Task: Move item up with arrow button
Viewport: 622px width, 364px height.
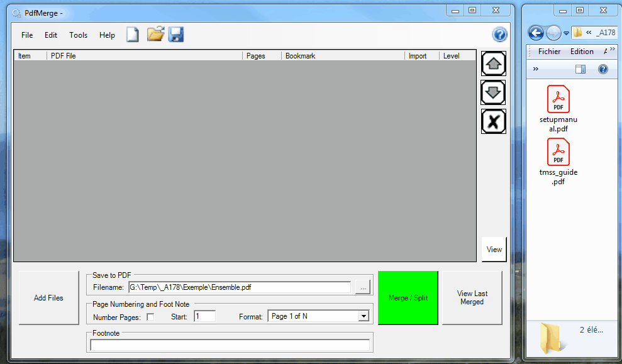Action: tap(494, 63)
